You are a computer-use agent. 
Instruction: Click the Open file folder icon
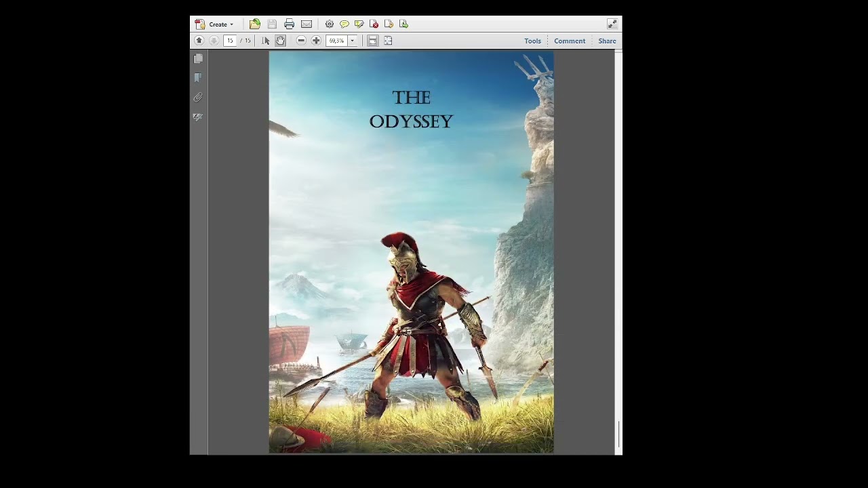255,24
